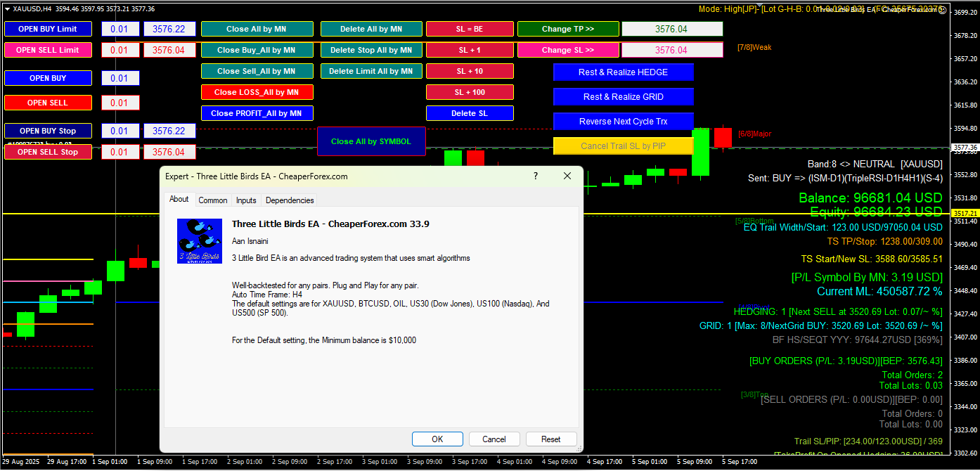Click Close Buy_All by MN

[x=257, y=50]
